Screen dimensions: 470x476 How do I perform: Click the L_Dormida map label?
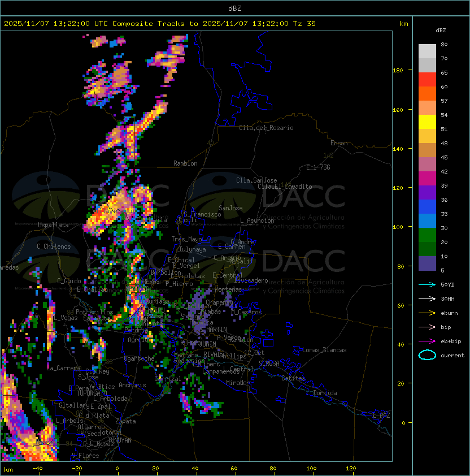coord(321,393)
